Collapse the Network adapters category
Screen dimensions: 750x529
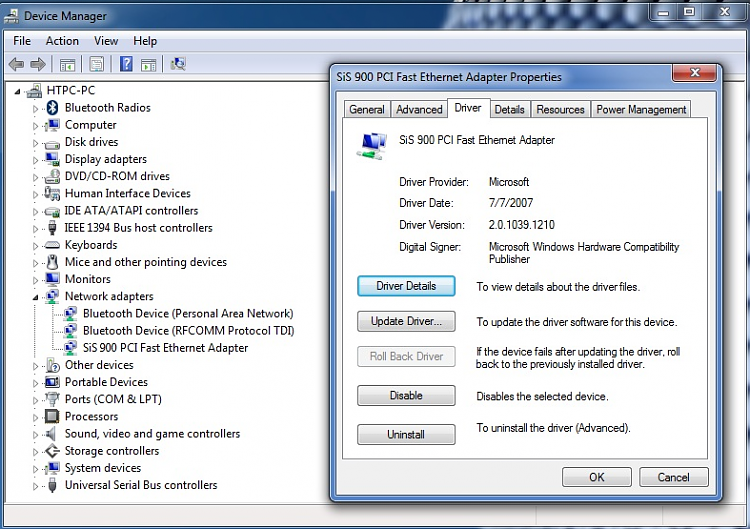35,298
